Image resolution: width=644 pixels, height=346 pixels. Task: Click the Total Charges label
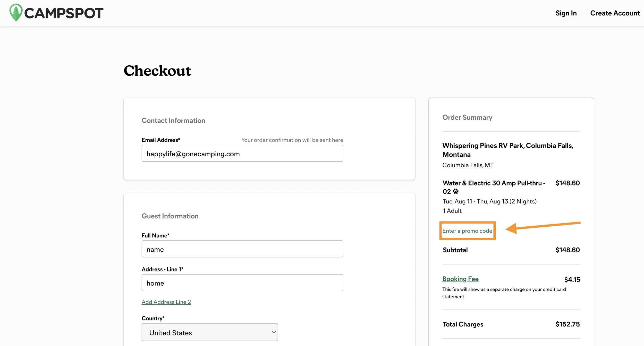coord(463,324)
